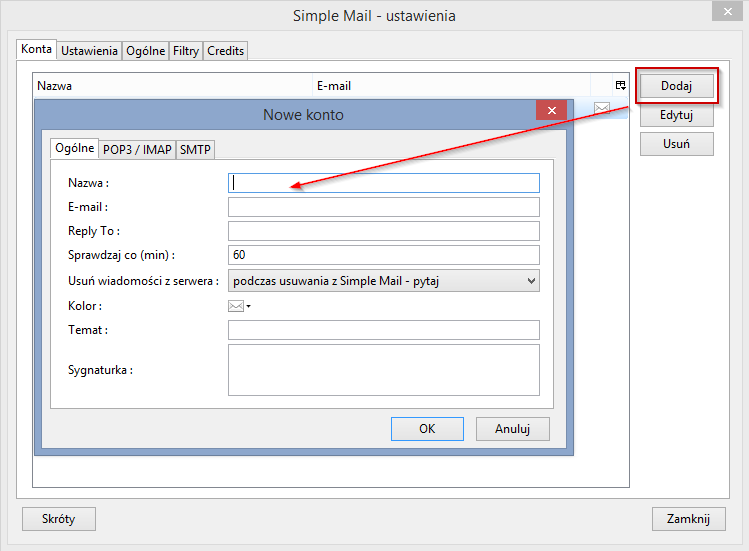Cancel the new account with Anuluj
Viewport: 749px width, 551px height.
513,429
